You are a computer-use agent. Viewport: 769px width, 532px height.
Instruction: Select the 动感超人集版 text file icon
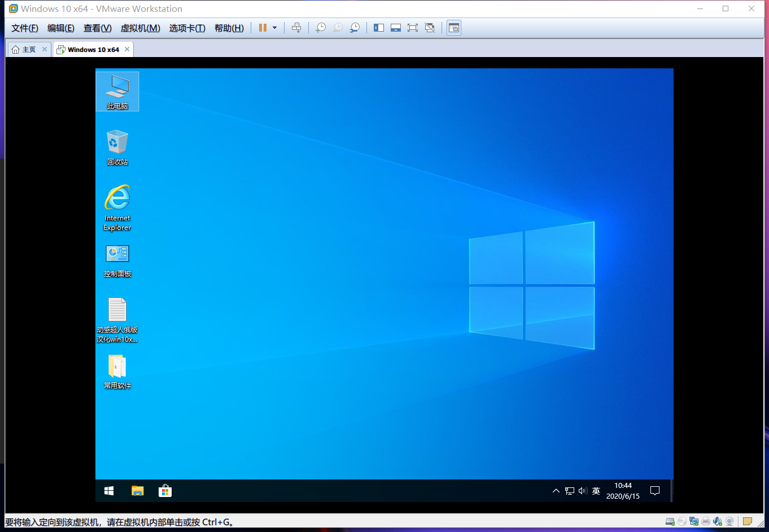[x=117, y=320]
